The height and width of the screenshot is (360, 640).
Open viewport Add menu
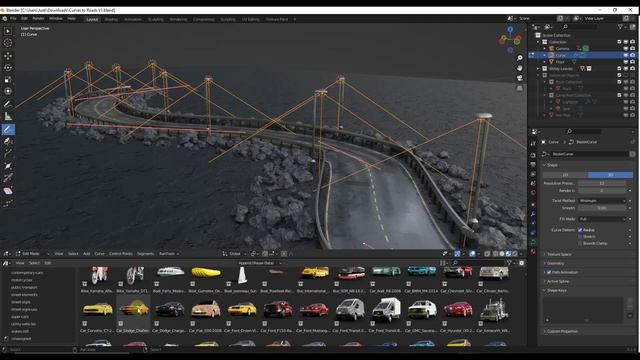(87, 254)
